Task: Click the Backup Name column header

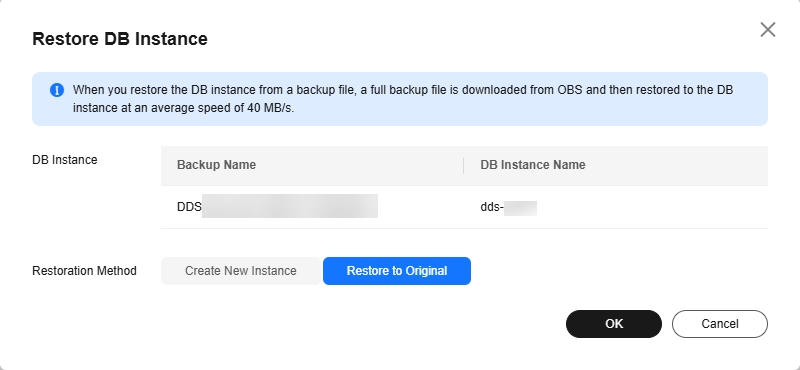Action: click(216, 165)
